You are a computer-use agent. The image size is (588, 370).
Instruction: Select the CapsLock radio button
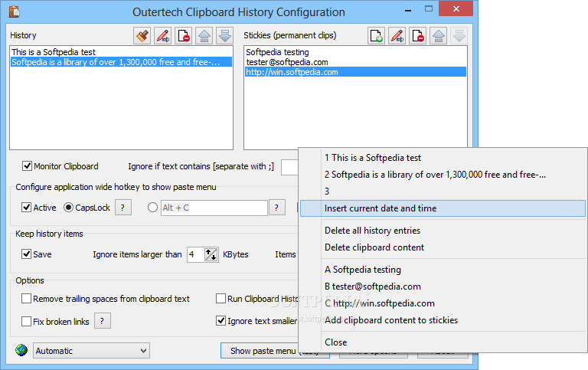click(x=68, y=207)
